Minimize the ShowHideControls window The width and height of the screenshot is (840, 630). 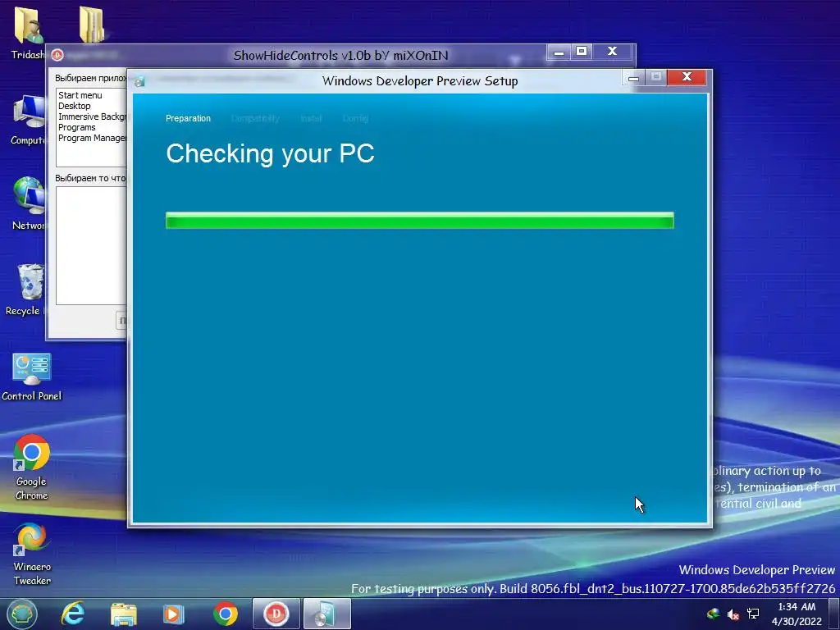pyautogui.click(x=559, y=52)
